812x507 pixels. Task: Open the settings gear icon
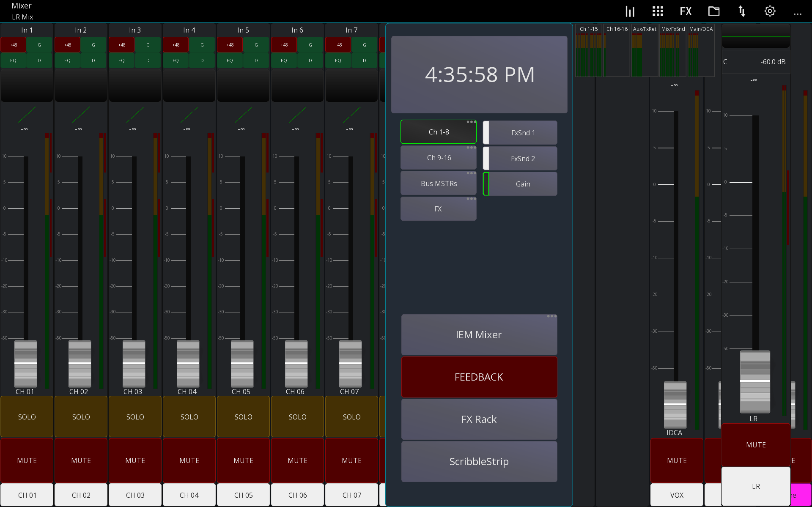click(770, 11)
